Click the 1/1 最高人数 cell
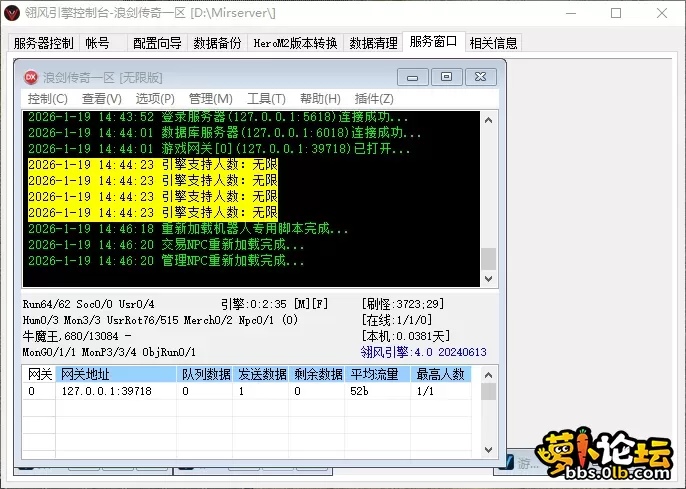This screenshot has height=489, width=686. 441,391
